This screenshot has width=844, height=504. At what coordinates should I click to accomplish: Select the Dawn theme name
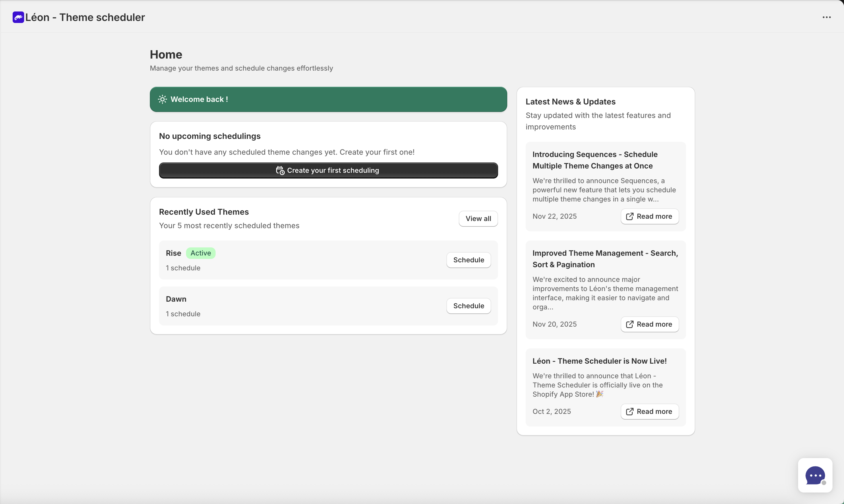(176, 299)
